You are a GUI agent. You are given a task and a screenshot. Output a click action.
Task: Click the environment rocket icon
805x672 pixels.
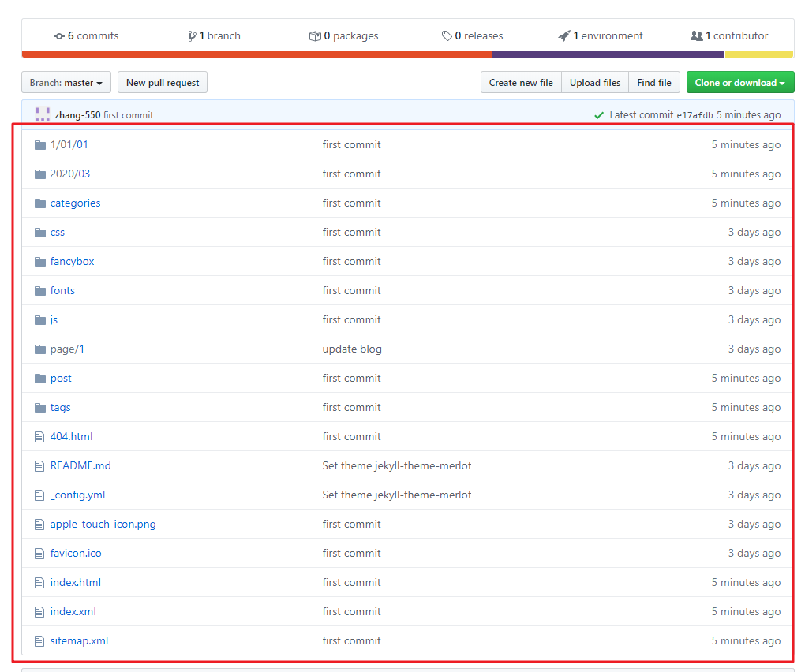(x=563, y=36)
